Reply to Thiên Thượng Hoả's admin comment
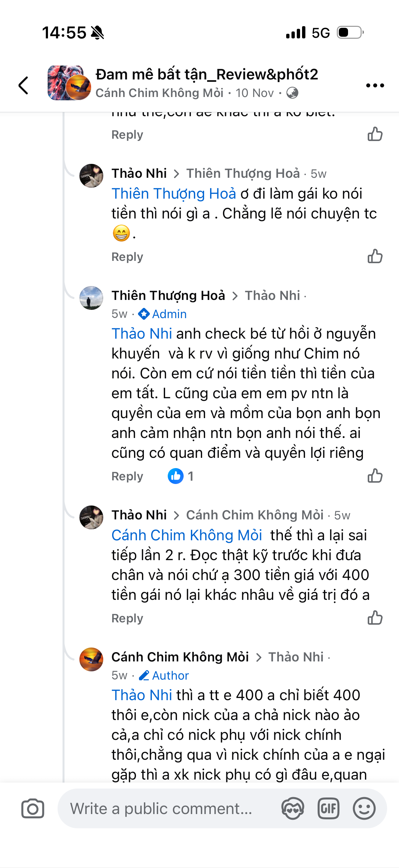The width and height of the screenshot is (399, 868). 127,476
